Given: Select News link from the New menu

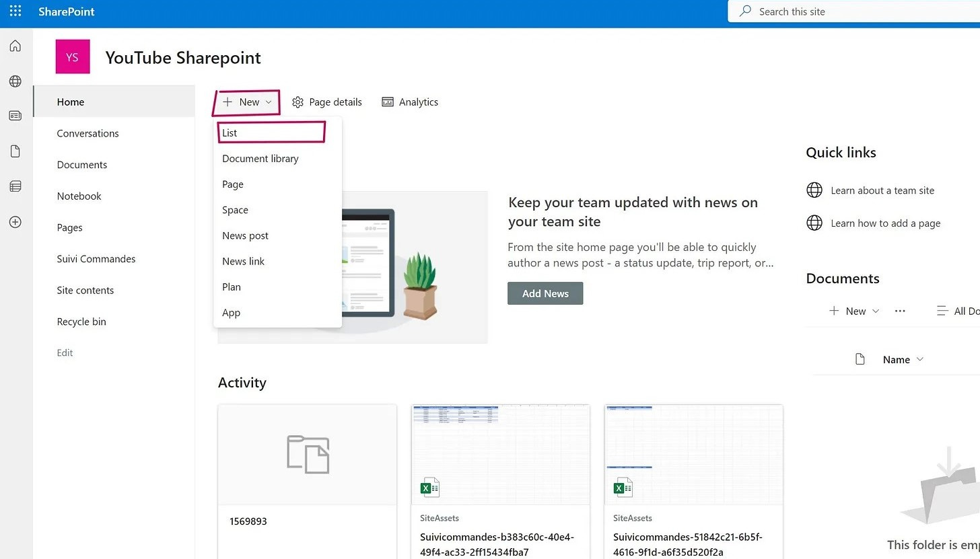Looking at the screenshot, I should (x=277, y=261).
